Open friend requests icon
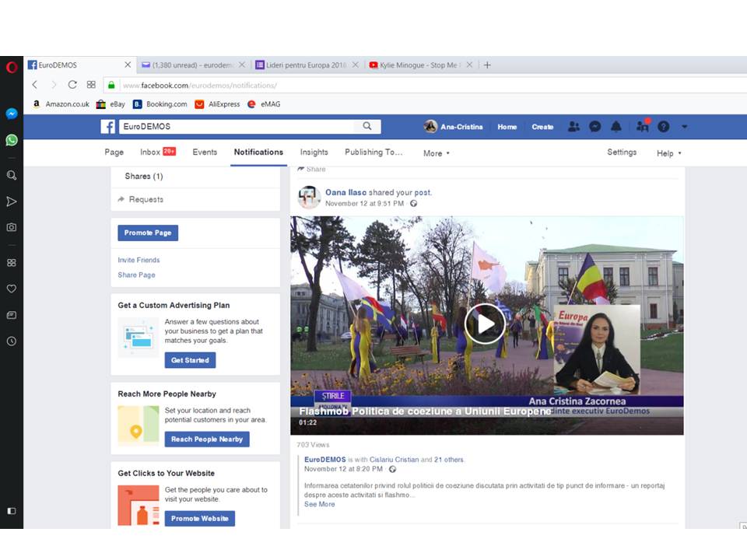 click(574, 127)
